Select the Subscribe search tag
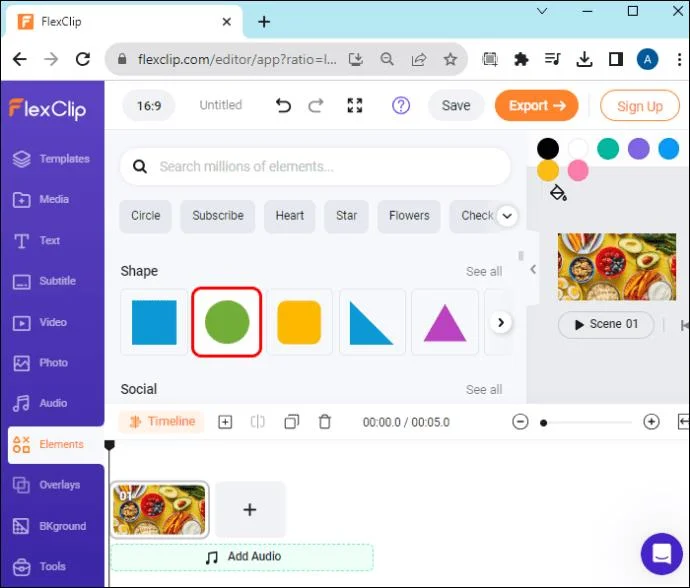 [x=218, y=216]
